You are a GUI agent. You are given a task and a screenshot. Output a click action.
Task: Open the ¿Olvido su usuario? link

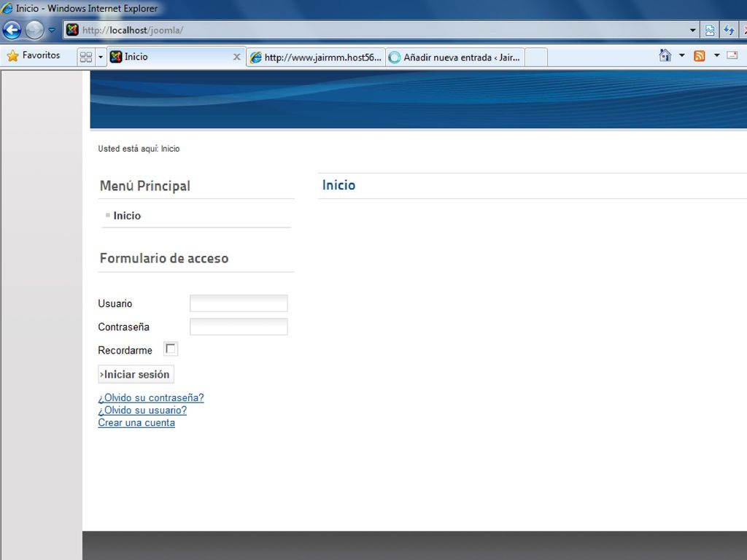[x=142, y=410]
